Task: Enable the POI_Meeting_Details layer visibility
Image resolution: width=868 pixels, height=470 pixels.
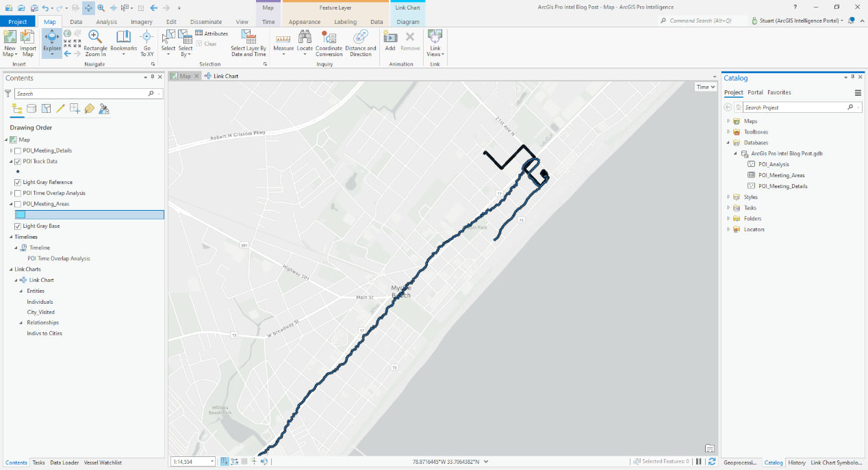Action: click(18, 151)
